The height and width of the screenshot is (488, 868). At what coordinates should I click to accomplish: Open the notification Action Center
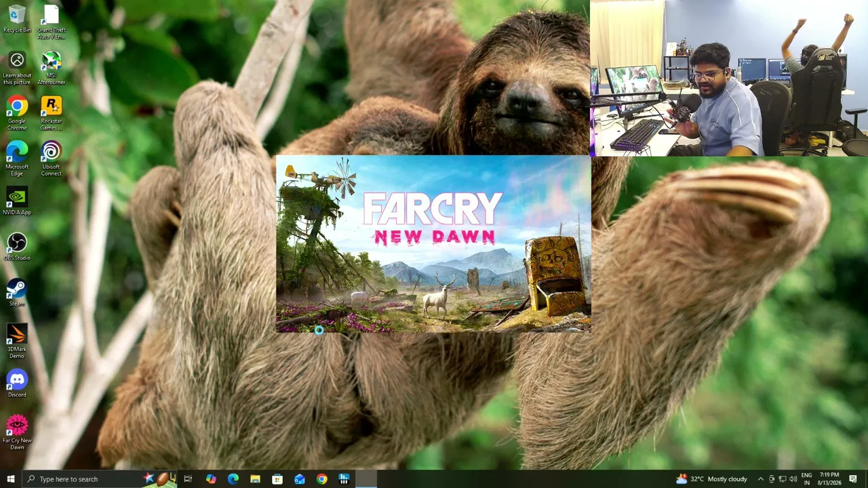click(x=853, y=479)
